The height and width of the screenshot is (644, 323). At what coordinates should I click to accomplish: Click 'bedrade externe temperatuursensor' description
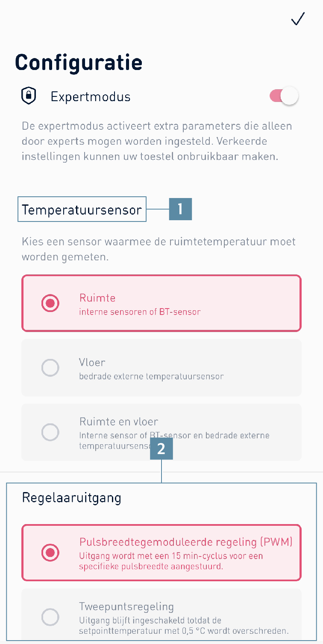tap(152, 376)
